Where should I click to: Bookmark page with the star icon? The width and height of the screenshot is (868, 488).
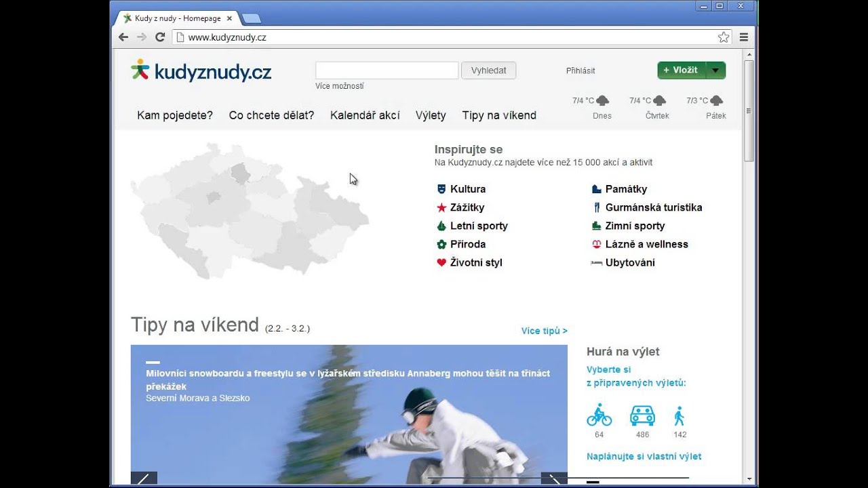coord(724,37)
